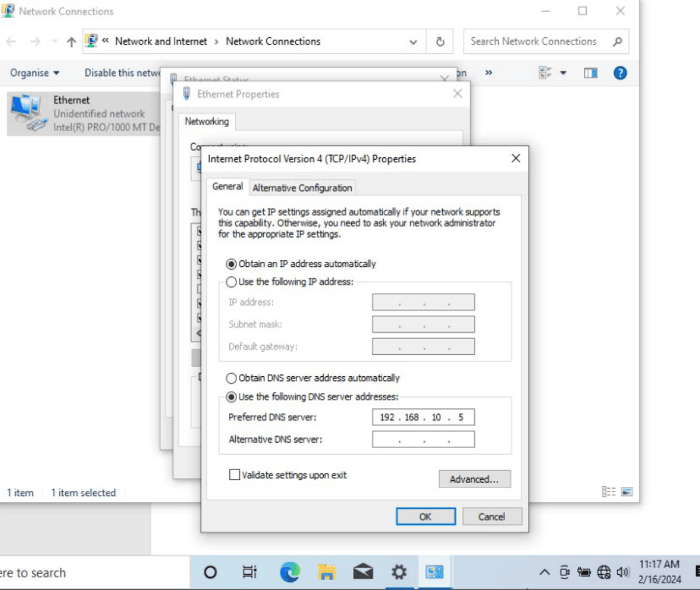Open the change view icon
The height and width of the screenshot is (590, 700).
point(545,73)
